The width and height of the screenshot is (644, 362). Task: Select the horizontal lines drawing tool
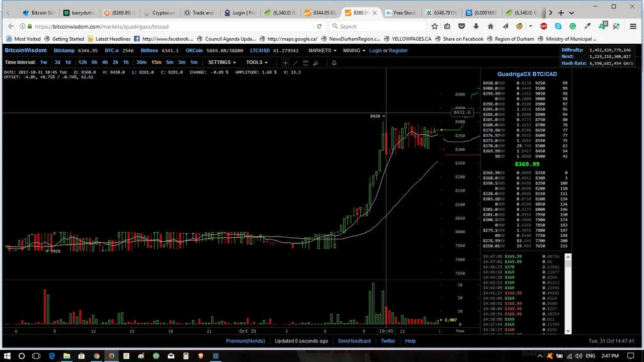pos(305,63)
